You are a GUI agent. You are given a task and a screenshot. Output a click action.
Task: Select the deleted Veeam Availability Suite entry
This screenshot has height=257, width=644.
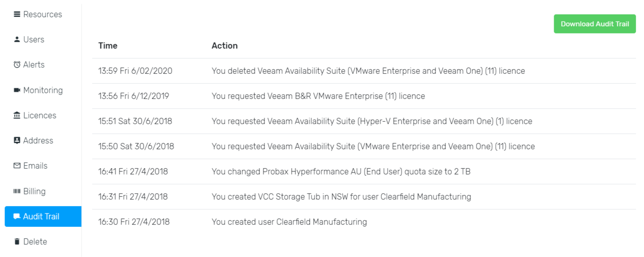tap(364, 71)
